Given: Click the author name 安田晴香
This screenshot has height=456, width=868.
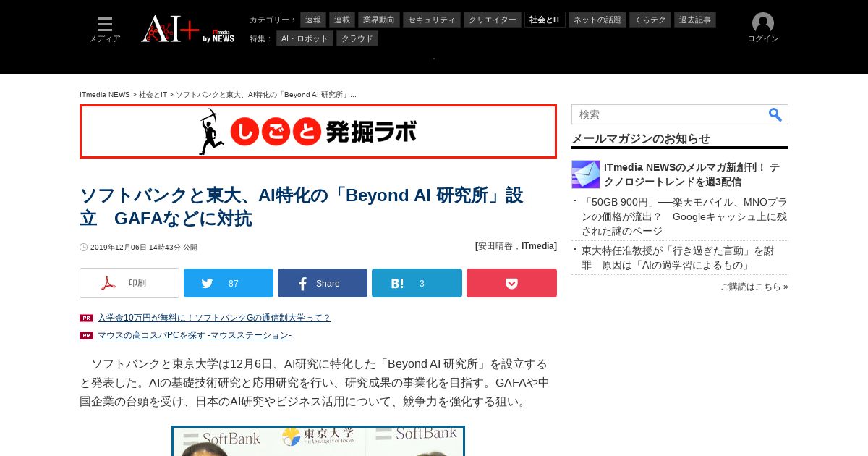Looking at the screenshot, I should pyautogui.click(x=495, y=246).
